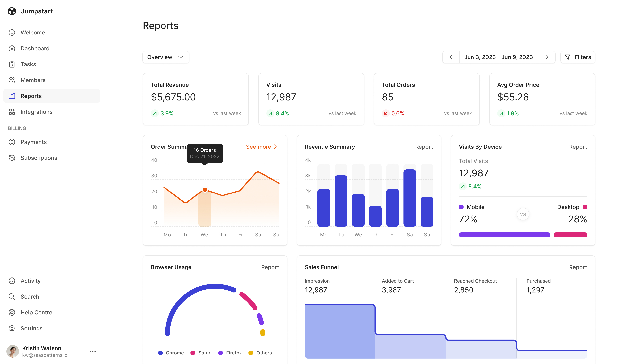Click the Members people icon
The width and height of the screenshot is (635, 364).
click(x=12, y=80)
